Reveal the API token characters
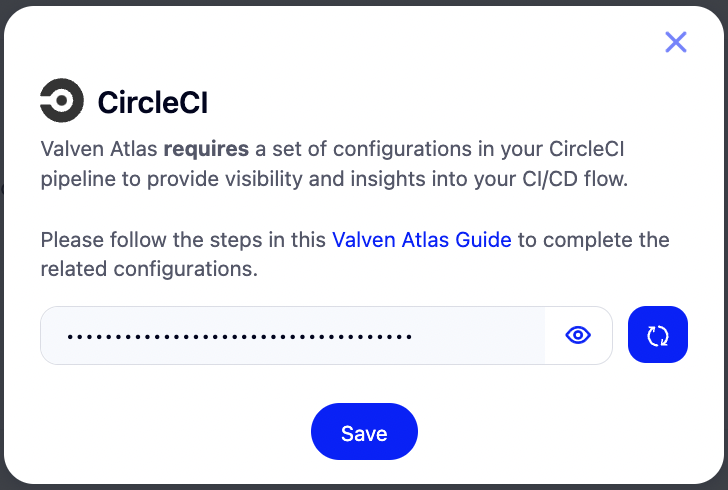Image resolution: width=728 pixels, height=490 pixels. [x=578, y=335]
